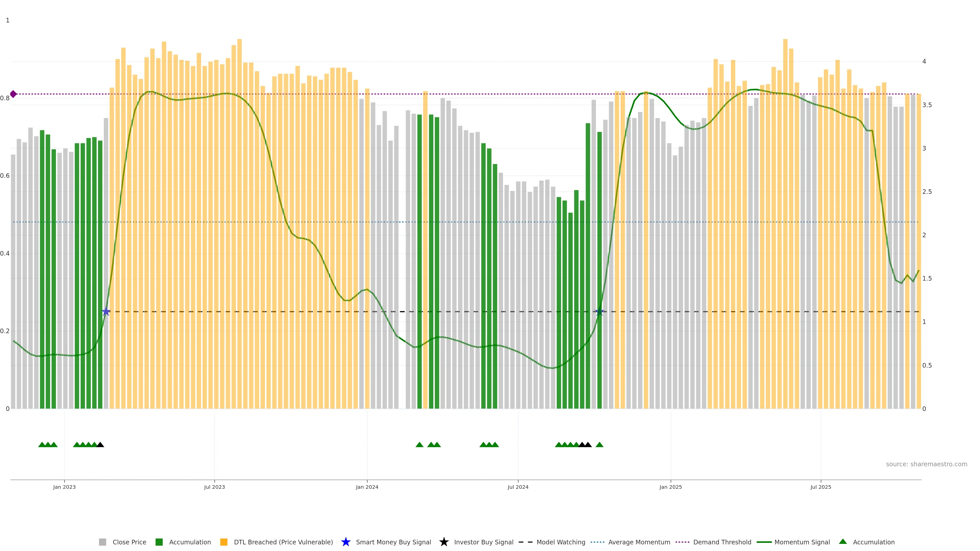Click the Jul 2023 axis label
980x551 pixels.
[x=214, y=487]
